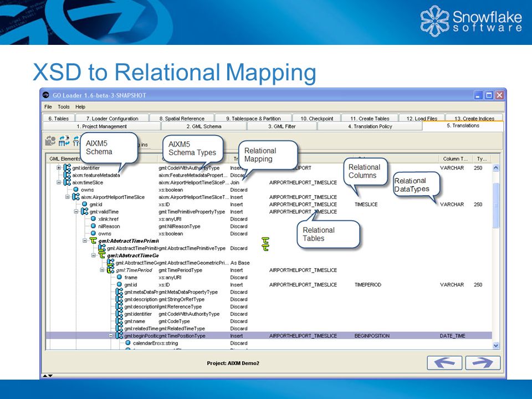Switch to the 6. Tables tab
Screen dimensions: 532x399
[58, 119]
